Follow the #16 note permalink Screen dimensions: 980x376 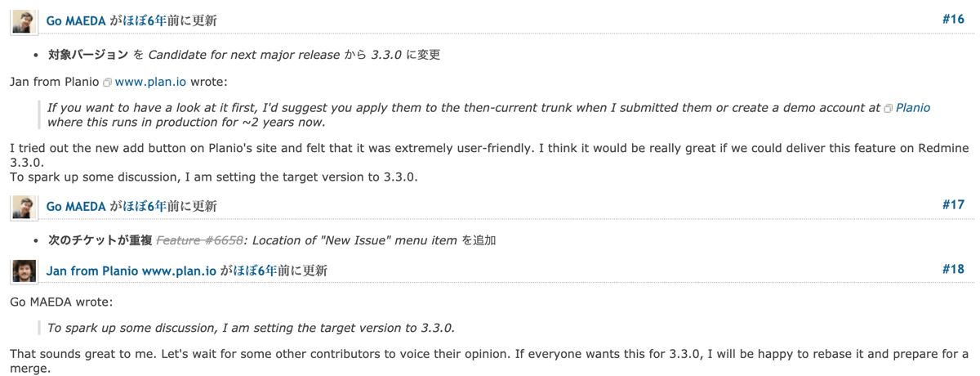coord(953,19)
